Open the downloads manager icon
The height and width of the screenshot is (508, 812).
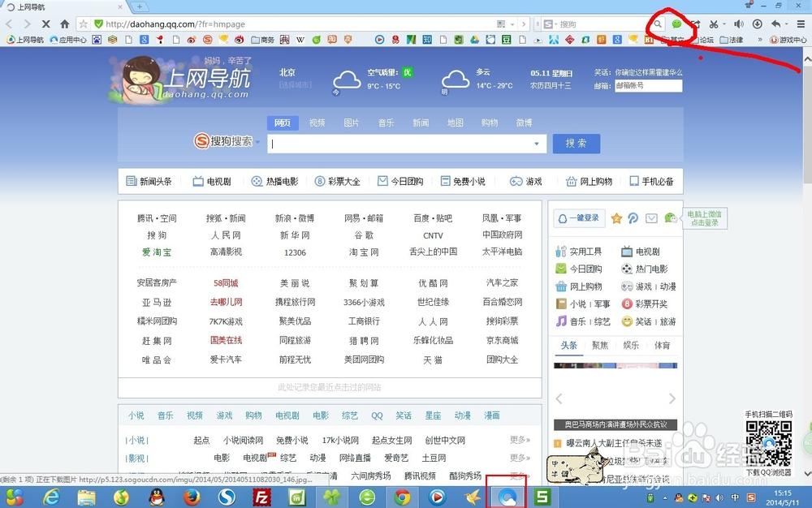point(757,24)
